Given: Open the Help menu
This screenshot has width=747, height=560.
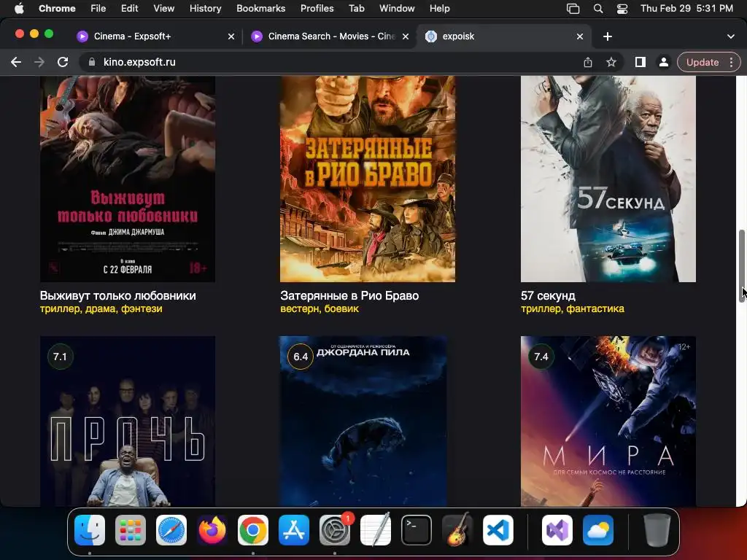Looking at the screenshot, I should (x=439, y=9).
